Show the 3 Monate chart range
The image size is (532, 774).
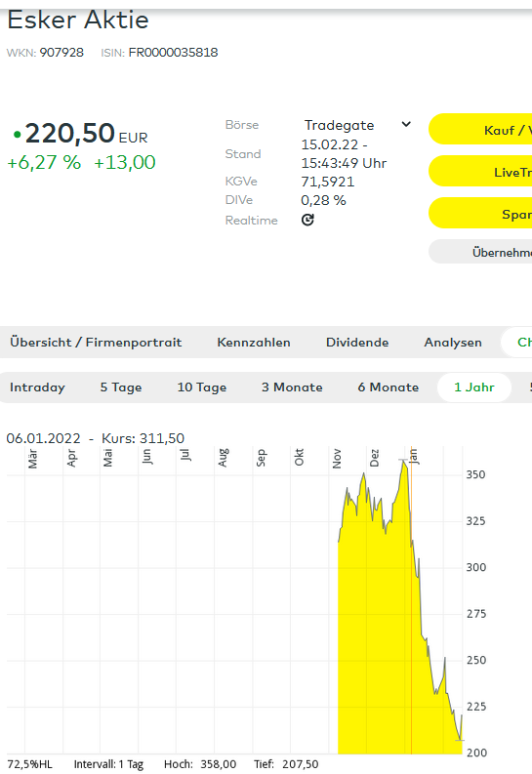[292, 387]
